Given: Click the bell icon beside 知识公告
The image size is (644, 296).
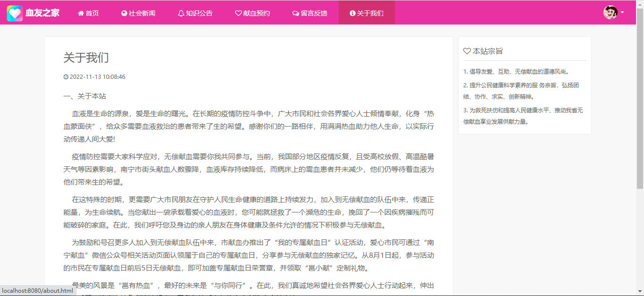Looking at the screenshot, I should point(181,13).
